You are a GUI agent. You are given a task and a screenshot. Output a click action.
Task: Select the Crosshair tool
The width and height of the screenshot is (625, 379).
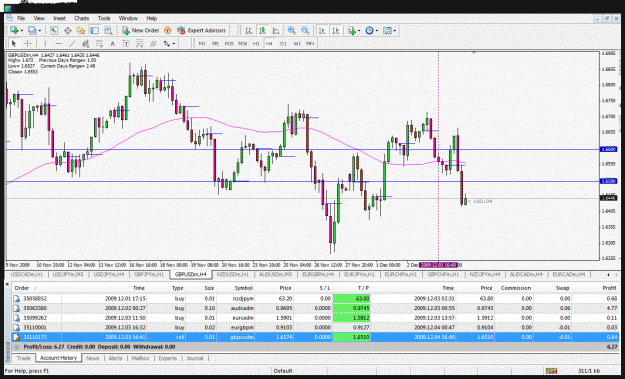pyautogui.click(x=27, y=43)
